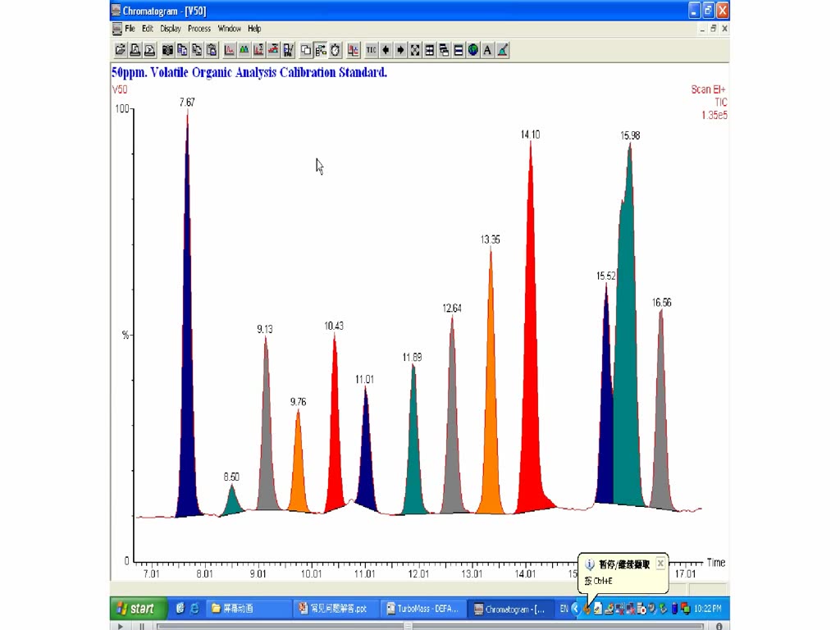Viewport: 840px width, 630px height.
Task: Open the Display menu
Action: coord(170,28)
